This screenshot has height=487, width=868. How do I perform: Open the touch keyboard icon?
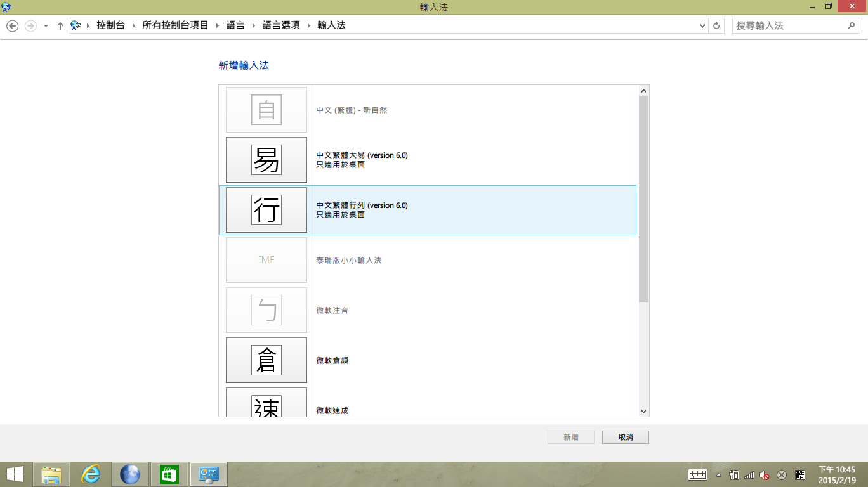[x=698, y=474]
